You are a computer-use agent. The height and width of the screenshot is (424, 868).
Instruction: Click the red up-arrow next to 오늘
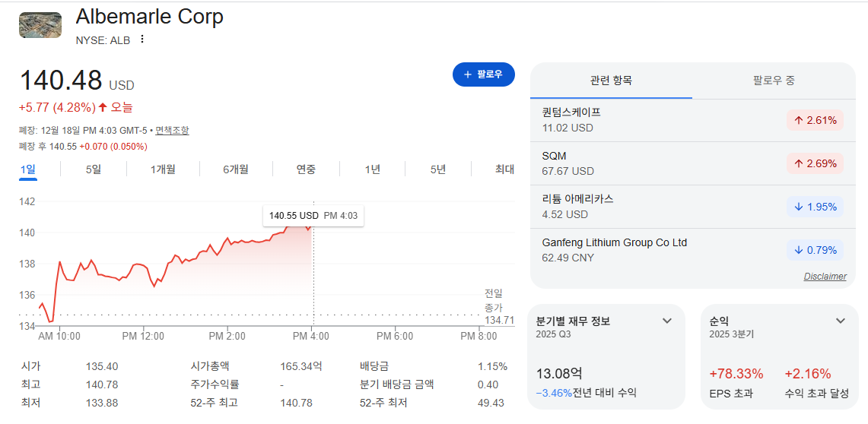[103, 107]
